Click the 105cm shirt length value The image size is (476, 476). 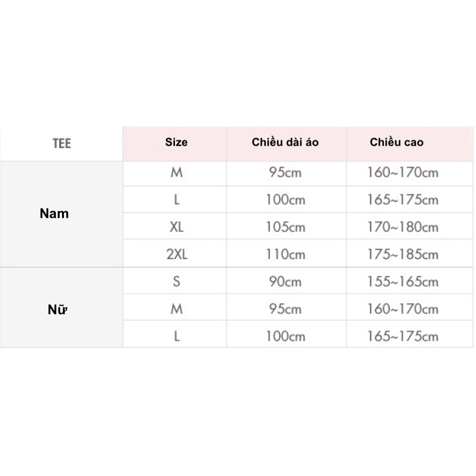(x=285, y=227)
